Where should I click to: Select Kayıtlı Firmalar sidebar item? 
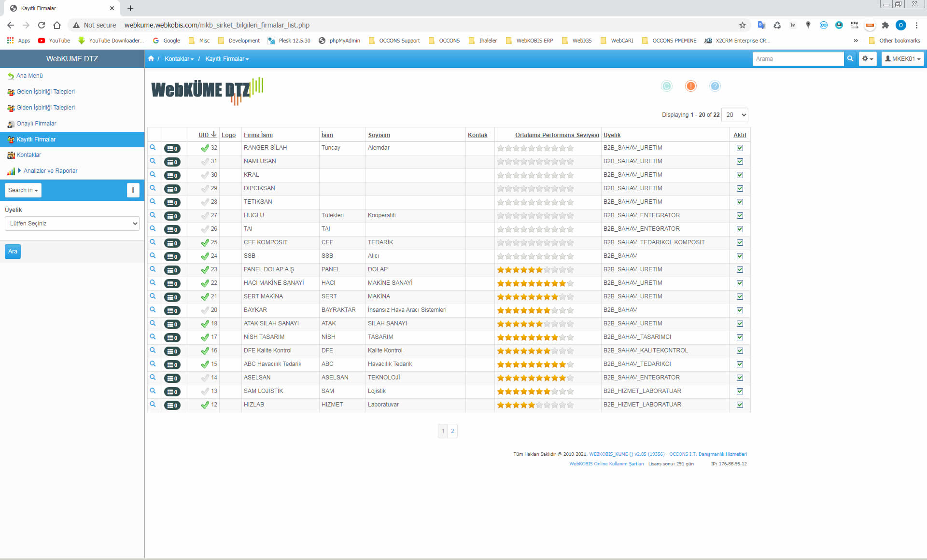tap(72, 140)
